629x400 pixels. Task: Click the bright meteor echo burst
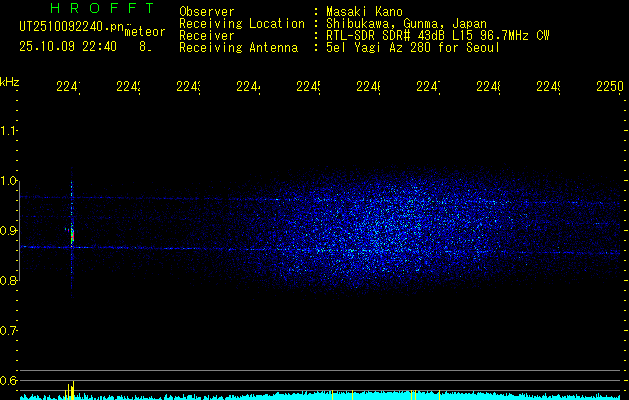pos(71,235)
